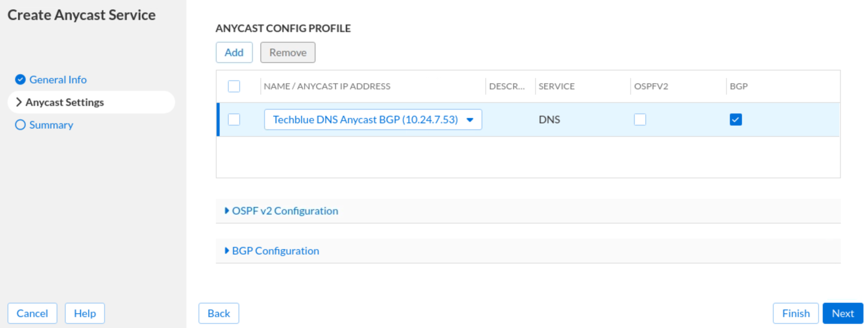Click the General Info completed checkmark icon
This screenshot has height=328, width=868.
pos(20,80)
